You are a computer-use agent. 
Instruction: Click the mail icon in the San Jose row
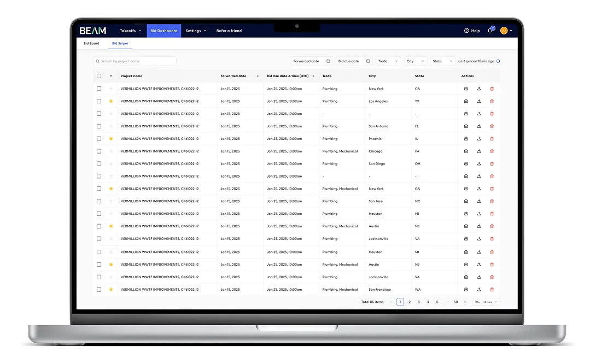[x=466, y=201]
